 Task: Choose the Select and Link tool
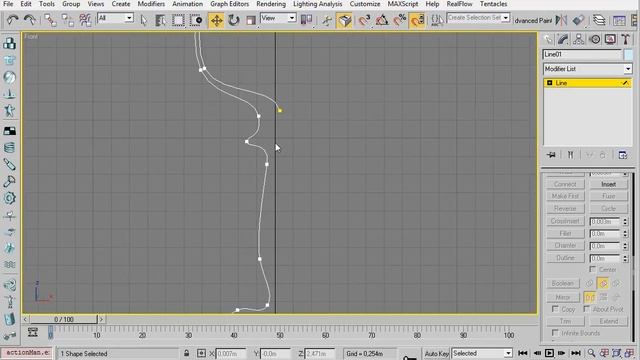coord(50,20)
